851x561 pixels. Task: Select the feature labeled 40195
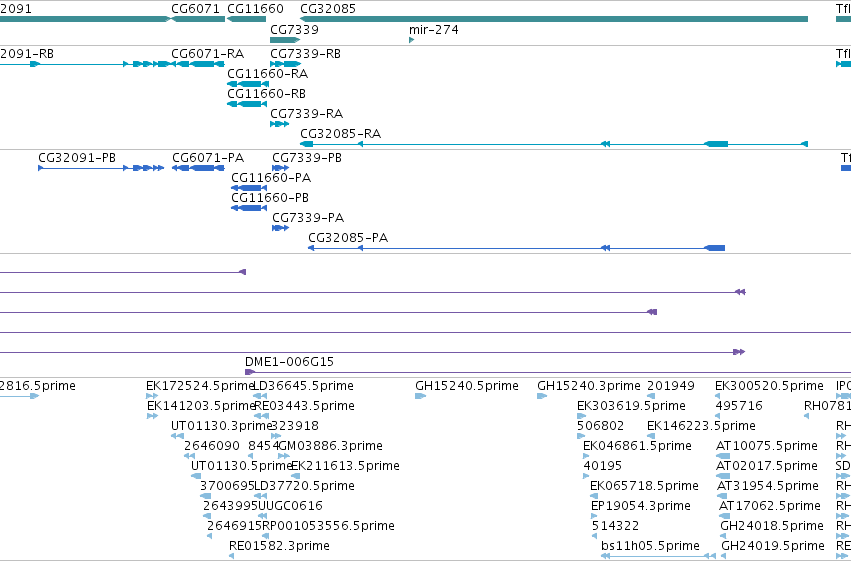point(602,466)
